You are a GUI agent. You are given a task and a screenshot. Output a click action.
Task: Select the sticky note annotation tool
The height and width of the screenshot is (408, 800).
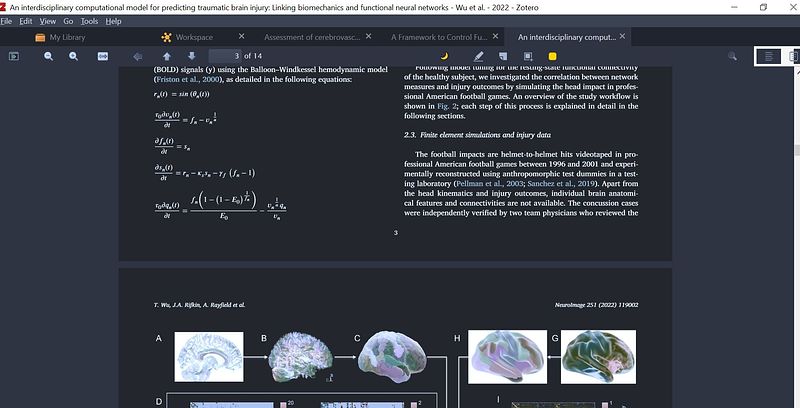pos(503,56)
